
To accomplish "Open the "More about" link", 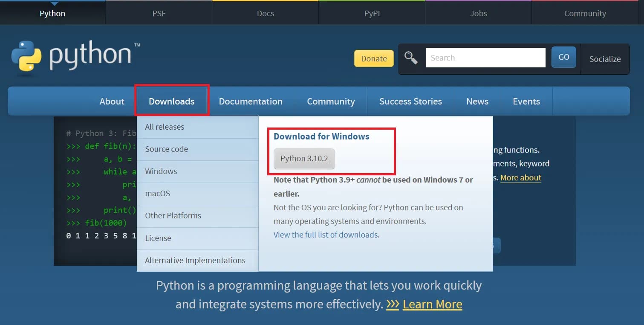I will pyautogui.click(x=520, y=177).
